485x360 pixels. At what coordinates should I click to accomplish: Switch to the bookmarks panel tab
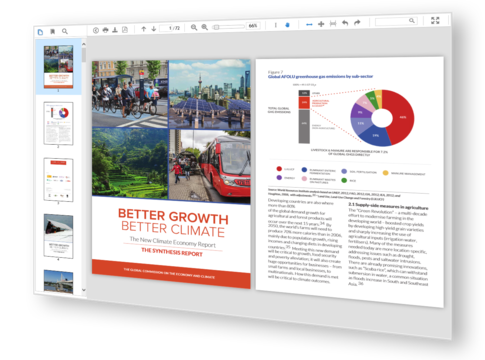[x=52, y=32]
